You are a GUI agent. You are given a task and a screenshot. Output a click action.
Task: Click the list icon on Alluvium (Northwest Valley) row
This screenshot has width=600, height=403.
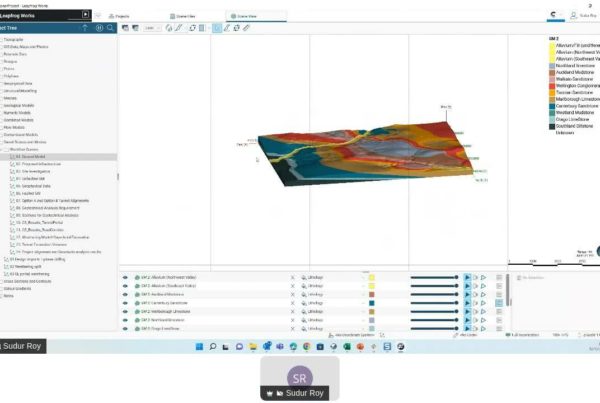pos(499,277)
